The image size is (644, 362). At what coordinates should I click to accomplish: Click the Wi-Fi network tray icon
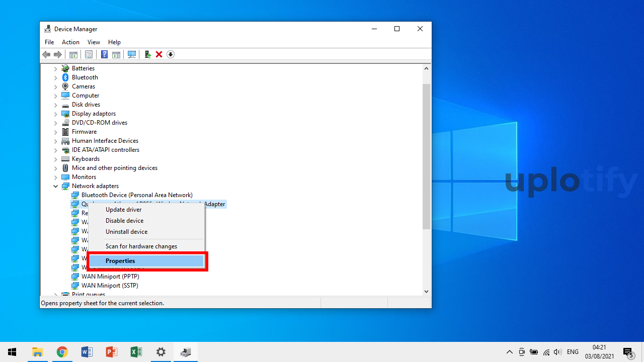(x=546, y=352)
